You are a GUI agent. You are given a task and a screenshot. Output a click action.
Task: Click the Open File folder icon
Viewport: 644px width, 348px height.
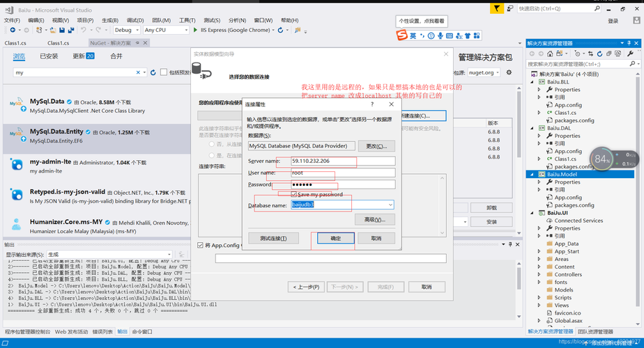52,30
